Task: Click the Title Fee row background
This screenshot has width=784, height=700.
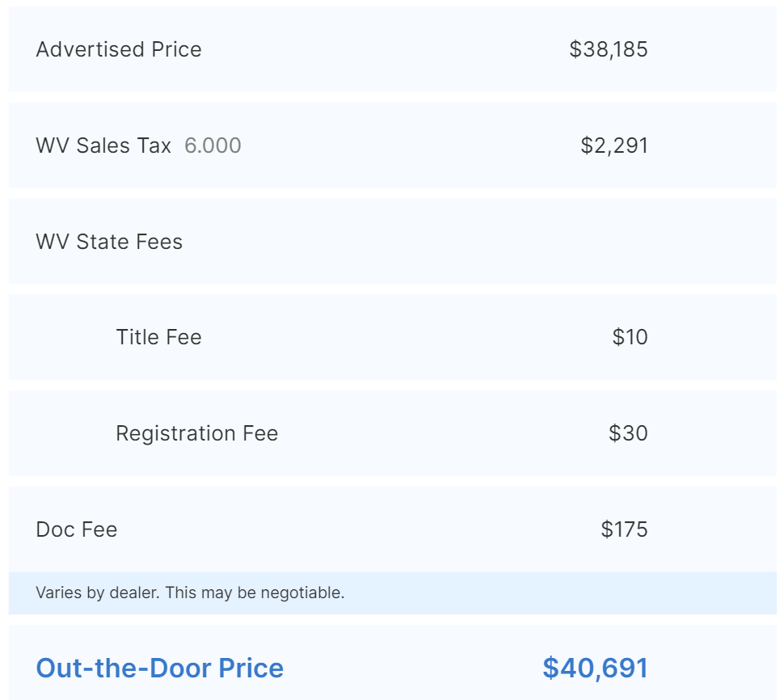Action: click(393, 337)
